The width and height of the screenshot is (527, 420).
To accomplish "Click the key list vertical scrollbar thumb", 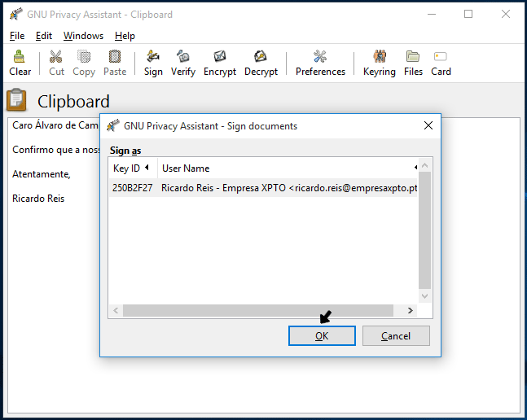I will [425, 230].
